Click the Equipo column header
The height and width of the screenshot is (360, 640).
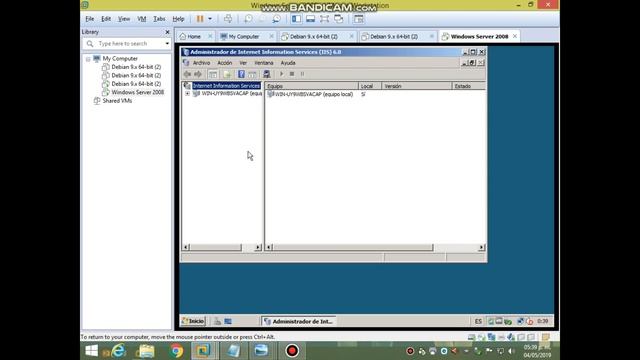pyautogui.click(x=312, y=86)
